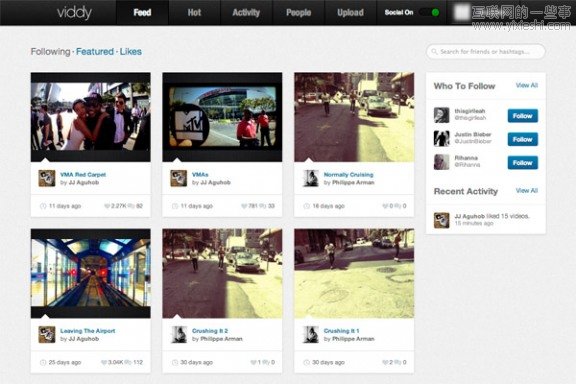Viewport: 576px width, 384px height.
Task: Click the clock icon beside 25 days ago
Action: [x=43, y=362]
